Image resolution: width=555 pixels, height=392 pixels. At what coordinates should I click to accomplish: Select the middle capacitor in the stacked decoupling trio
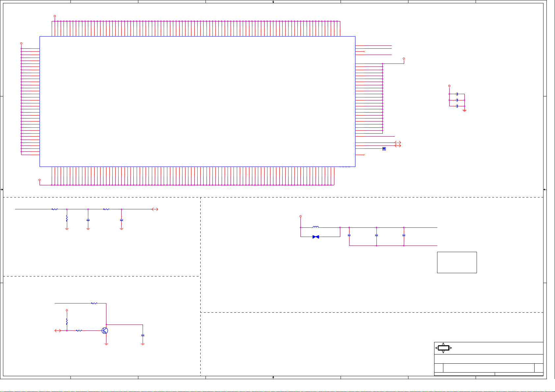tap(457, 100)
